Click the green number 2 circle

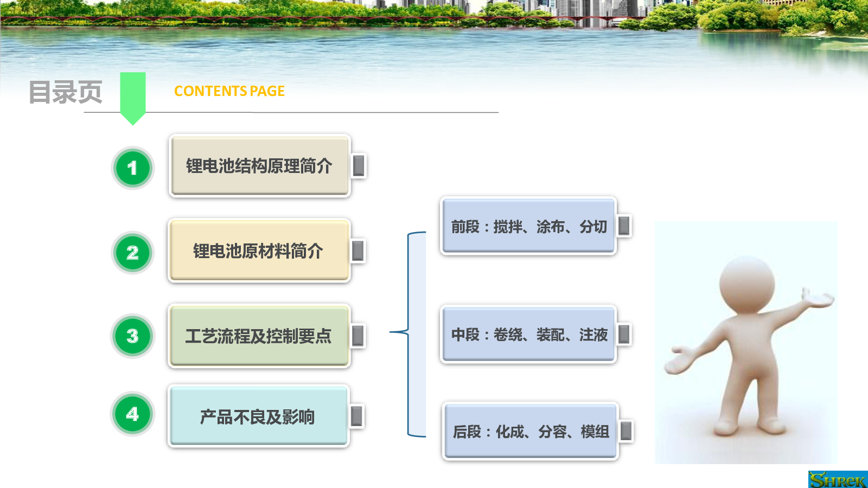(133, 253)
